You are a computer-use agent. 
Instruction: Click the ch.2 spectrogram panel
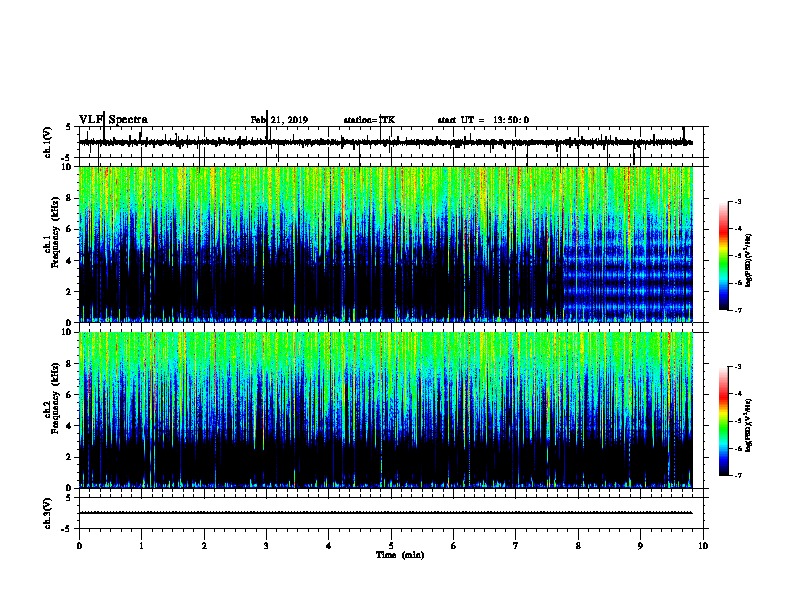pos(386,410)
